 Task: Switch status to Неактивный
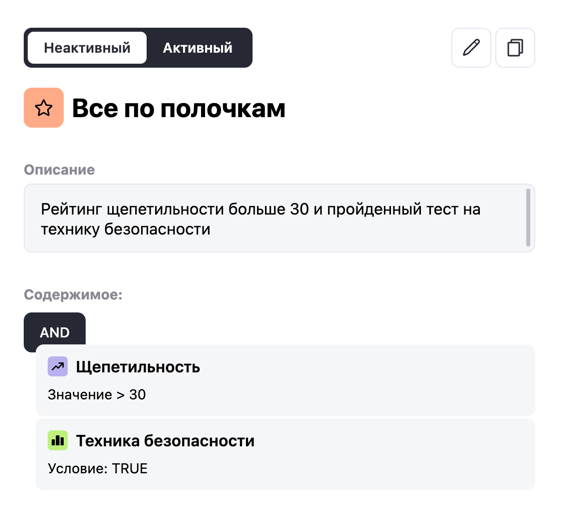click(x=87, y=48)
